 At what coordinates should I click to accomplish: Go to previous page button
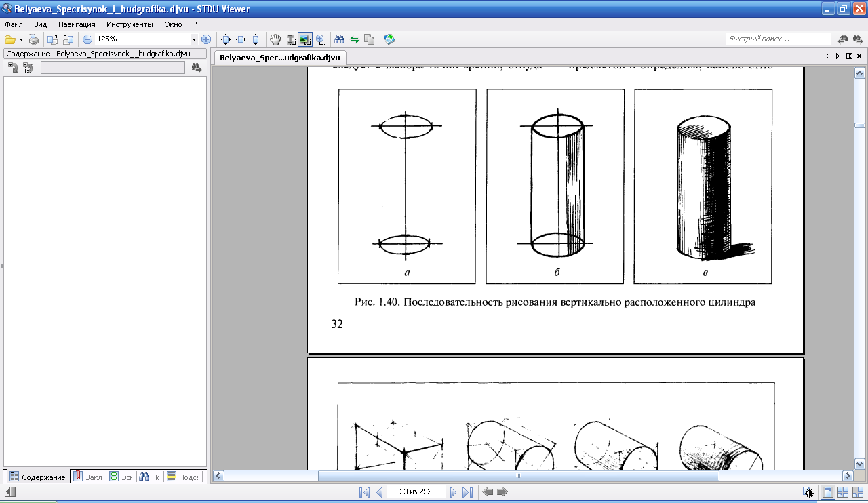(x=379, y=493)
